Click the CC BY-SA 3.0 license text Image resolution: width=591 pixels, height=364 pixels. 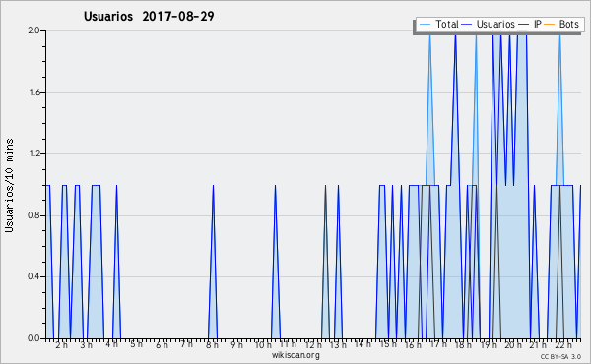560,357
